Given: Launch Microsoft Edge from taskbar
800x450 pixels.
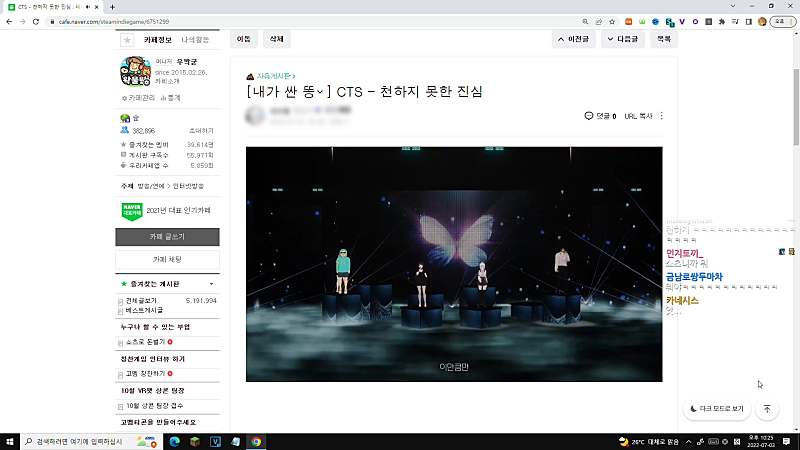Looking at the screenshot, I should 174,442.
